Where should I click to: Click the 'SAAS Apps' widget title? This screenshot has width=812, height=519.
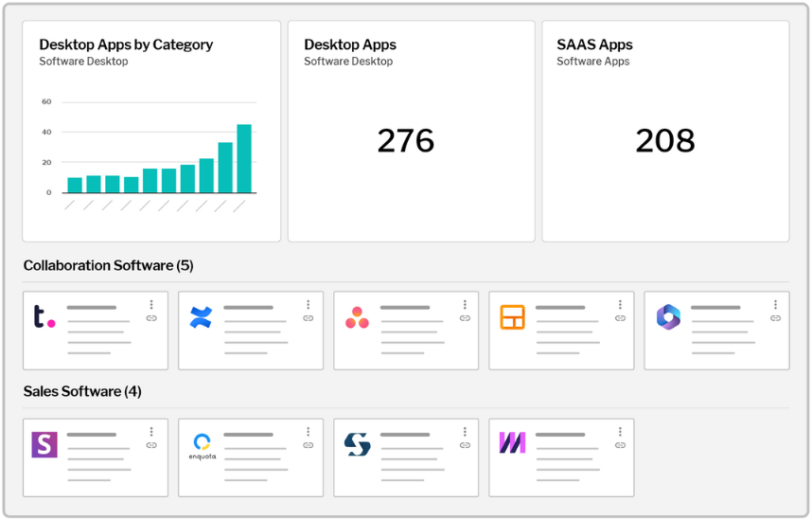(594, 45)
